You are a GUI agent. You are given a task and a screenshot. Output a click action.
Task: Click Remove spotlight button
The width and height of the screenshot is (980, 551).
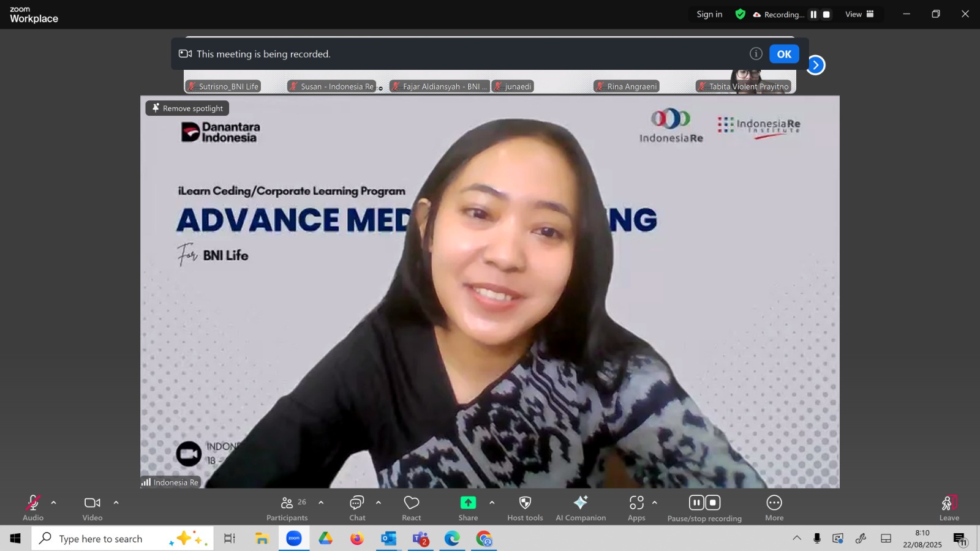coord(187,108)
